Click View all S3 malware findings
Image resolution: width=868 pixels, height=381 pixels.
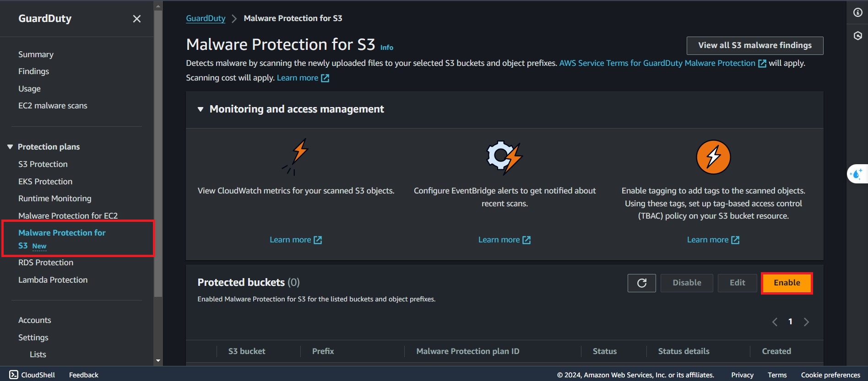coord(754,45)
